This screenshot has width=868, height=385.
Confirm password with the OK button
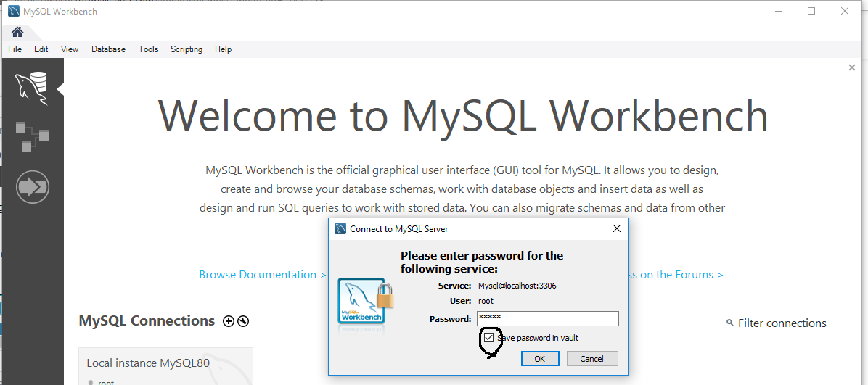pos(540,358)
